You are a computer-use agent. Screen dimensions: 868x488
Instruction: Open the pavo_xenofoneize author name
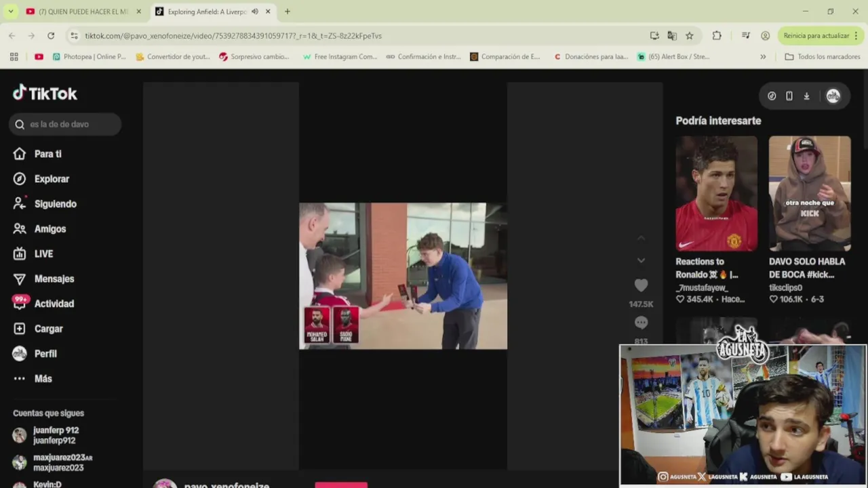[x=226, y=485]
